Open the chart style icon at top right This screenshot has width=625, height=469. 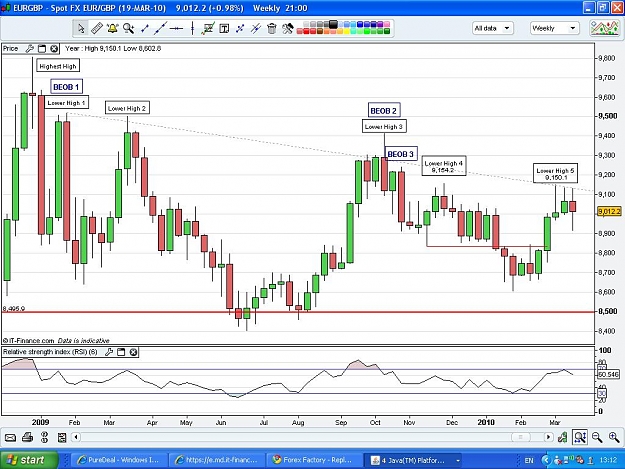coord(605,28)
